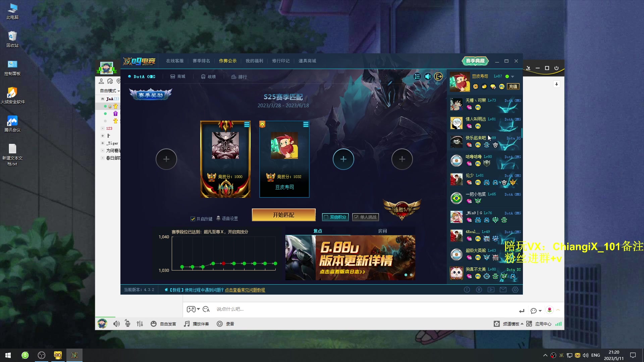Click 充值 recharge button
The width and height of the screenshot is (644, 362).
click(513, 86)
